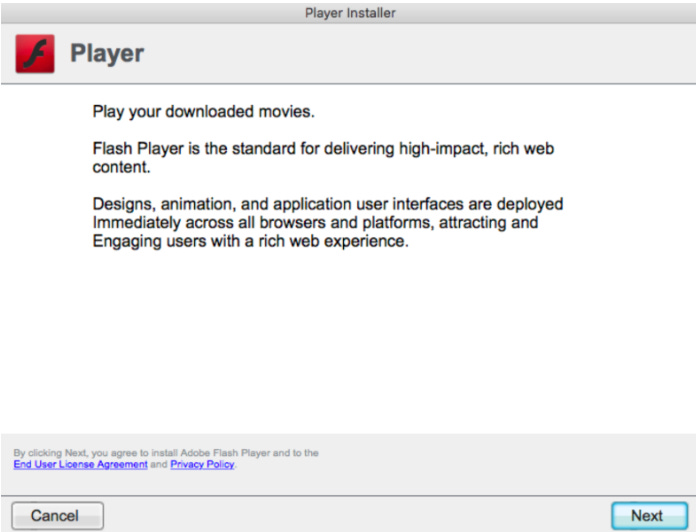Click "Play your downloaded movies." text
The width and height of the screenshot is (696, 532).
coord(203,112)
